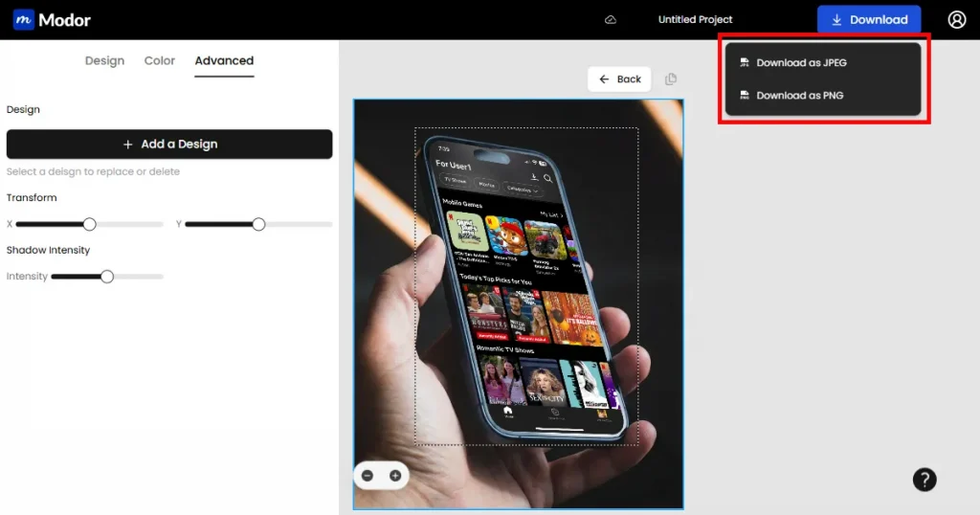Switch to the Design tab
The width and height of the screenshot is (980, 515).
(104, 60)
